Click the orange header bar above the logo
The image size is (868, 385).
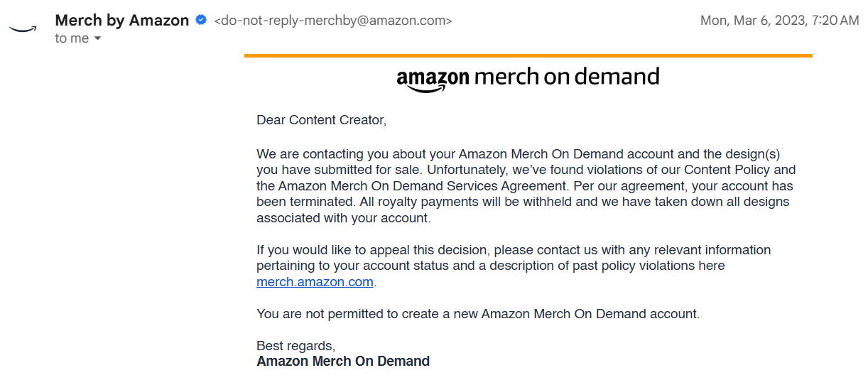click(528, 55)
